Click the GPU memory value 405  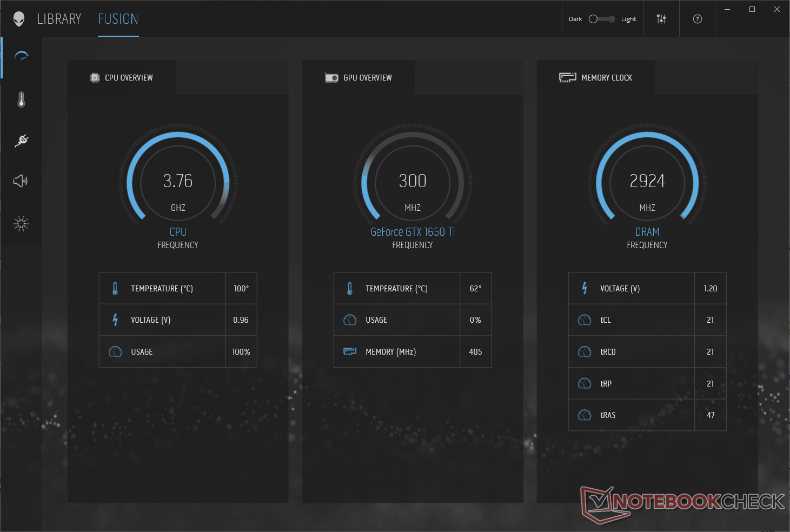pos(475,352)
